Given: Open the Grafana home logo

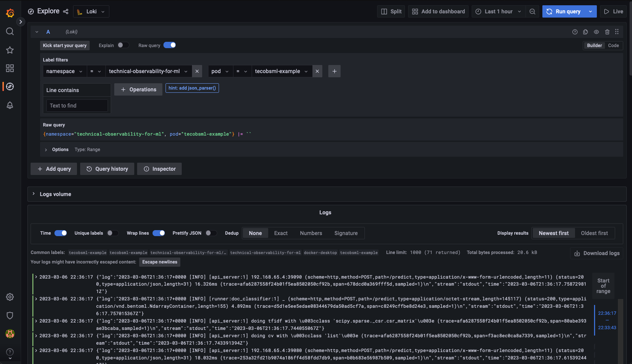Looking at the screenshot, I should 10,13.
